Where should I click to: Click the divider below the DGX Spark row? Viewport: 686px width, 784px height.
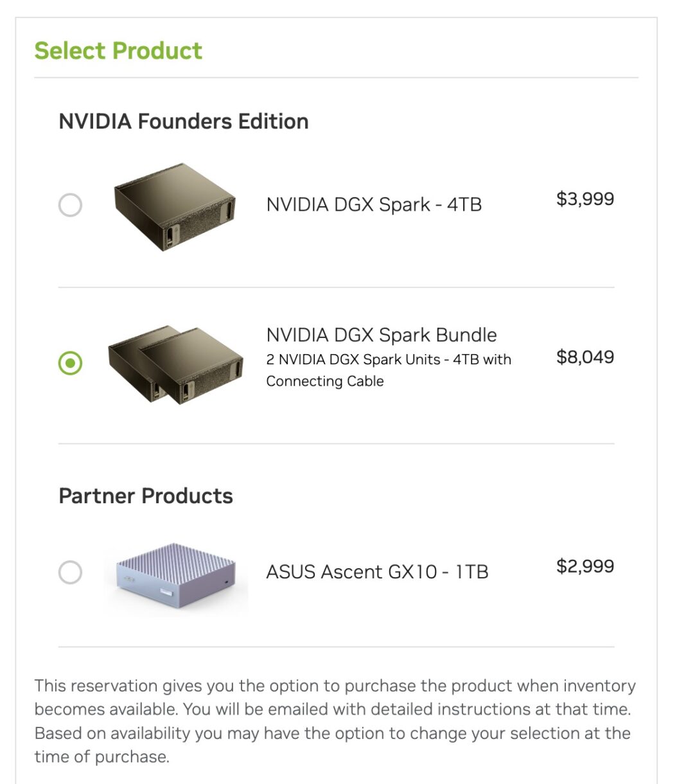[x=337, y=285]
